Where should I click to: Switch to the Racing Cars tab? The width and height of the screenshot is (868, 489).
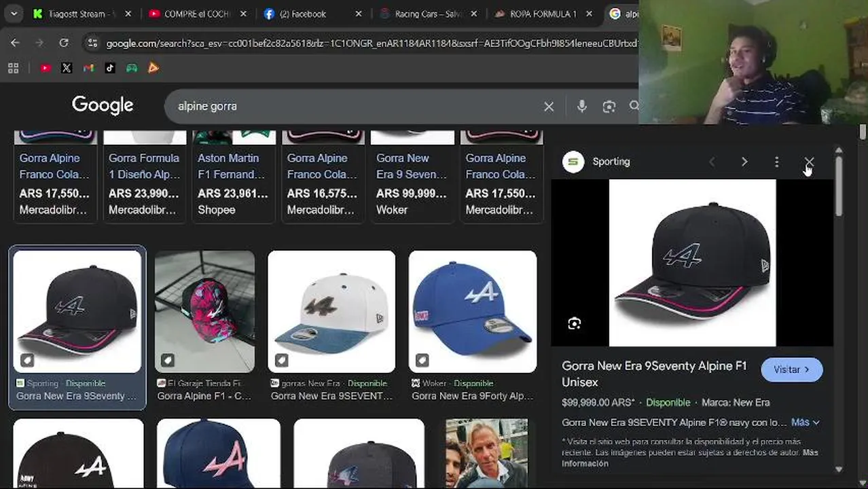[x=428, y=14]
